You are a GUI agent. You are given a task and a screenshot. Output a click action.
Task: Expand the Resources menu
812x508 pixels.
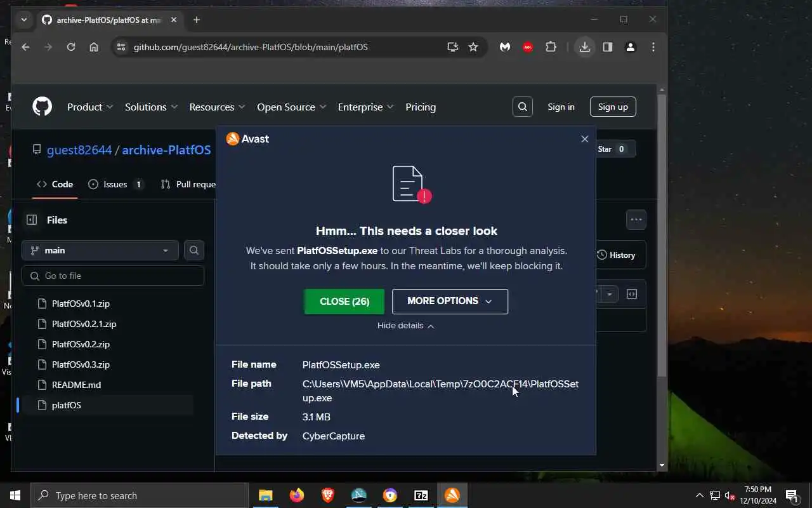coord(217,107)
